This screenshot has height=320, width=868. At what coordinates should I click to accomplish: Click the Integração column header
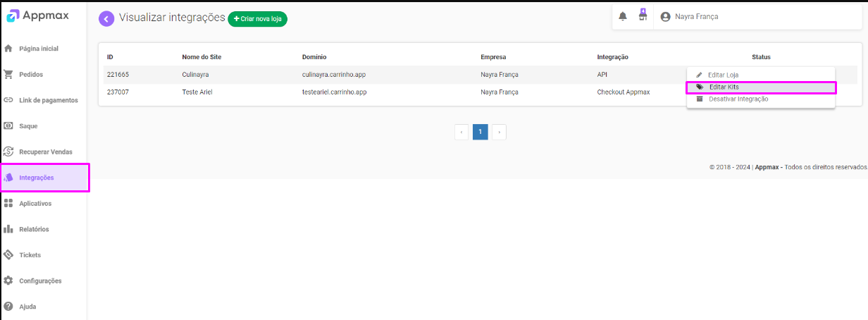pyautogui.click(x=613, y=57)
